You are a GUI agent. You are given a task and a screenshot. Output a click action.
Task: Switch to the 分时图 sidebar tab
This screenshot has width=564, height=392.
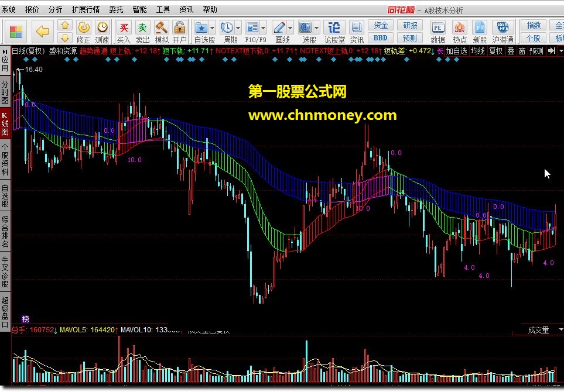pos(5,92)
